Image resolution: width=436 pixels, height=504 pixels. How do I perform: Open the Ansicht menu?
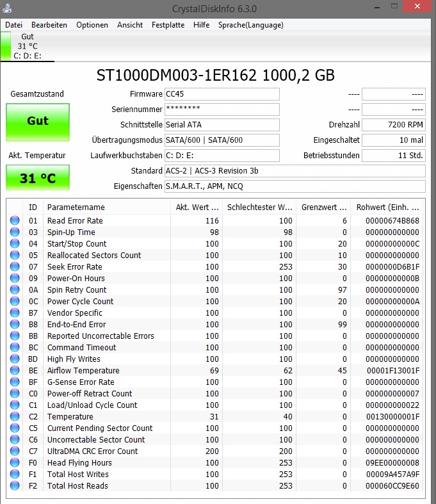(130, 25)
